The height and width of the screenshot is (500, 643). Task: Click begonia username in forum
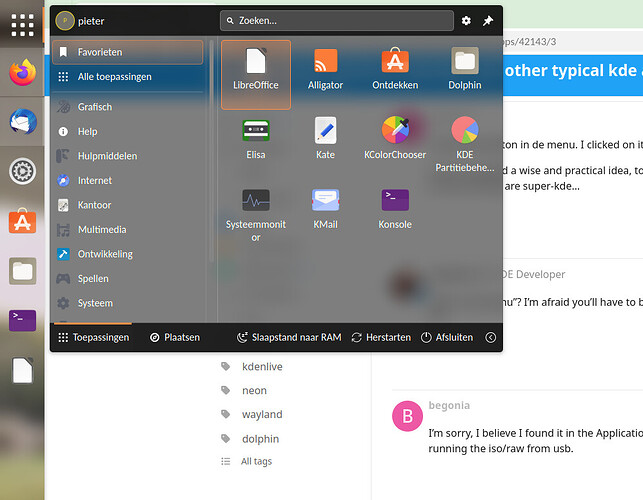pyautogui.click(x=449, y=405)
